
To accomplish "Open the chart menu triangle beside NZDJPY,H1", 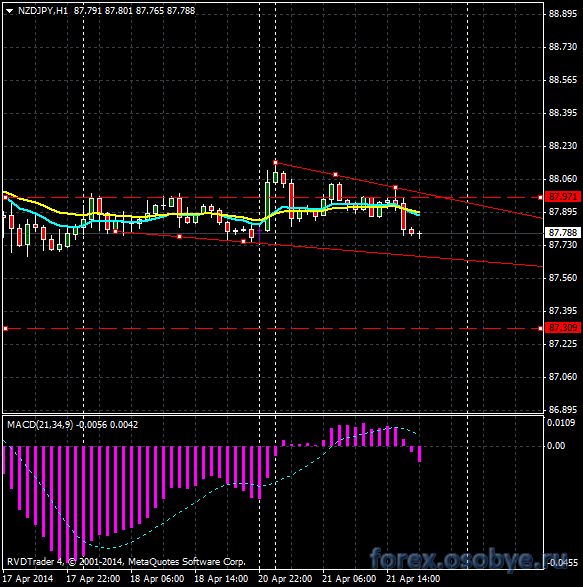I will click(9, 11).
